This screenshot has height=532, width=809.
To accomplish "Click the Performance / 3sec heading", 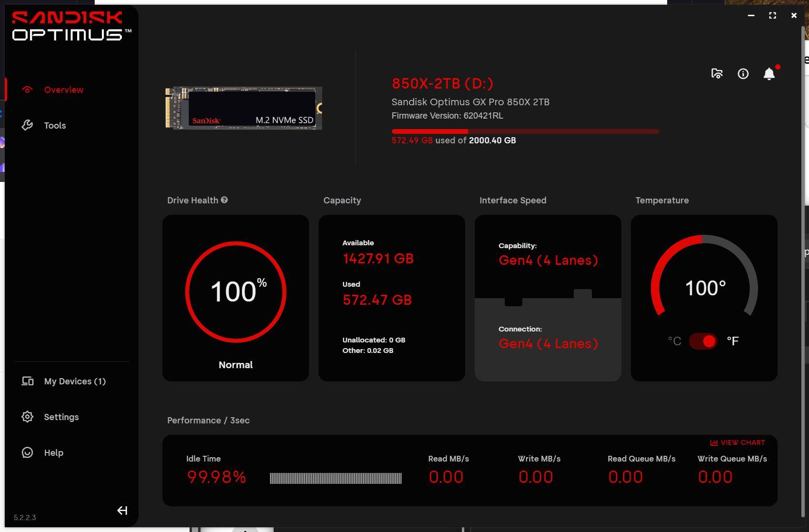I will [208, 421].
